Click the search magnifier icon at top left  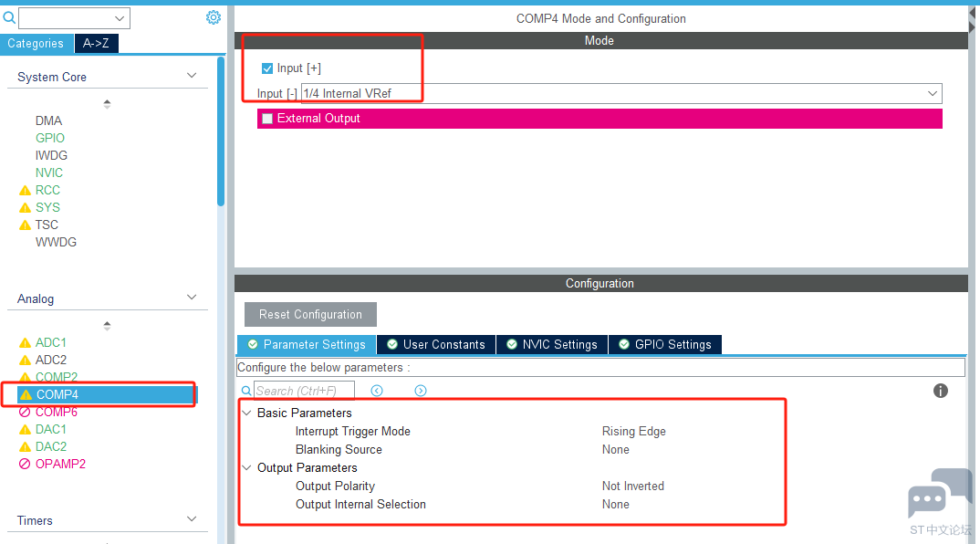9,18
